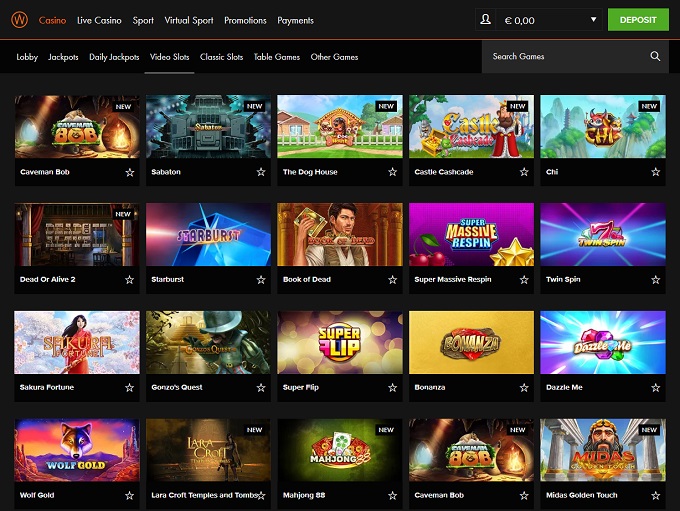Add Sakura Fortune to favorites
The width and height of the screenshot is (680, 511).
[129, 387]
